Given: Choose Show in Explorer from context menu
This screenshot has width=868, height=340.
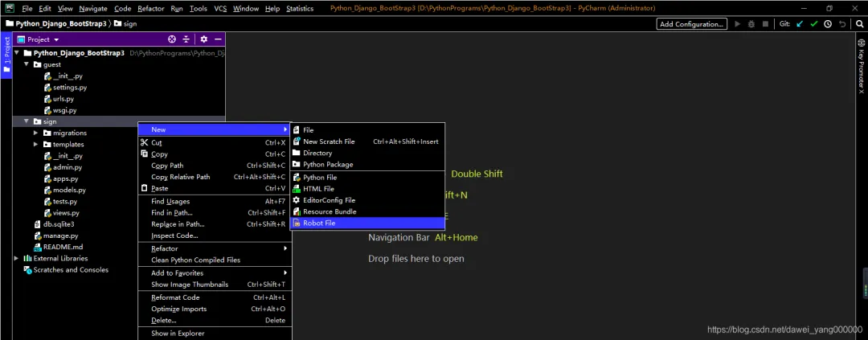Looking at the screenshot, I should tap(215, 334).
